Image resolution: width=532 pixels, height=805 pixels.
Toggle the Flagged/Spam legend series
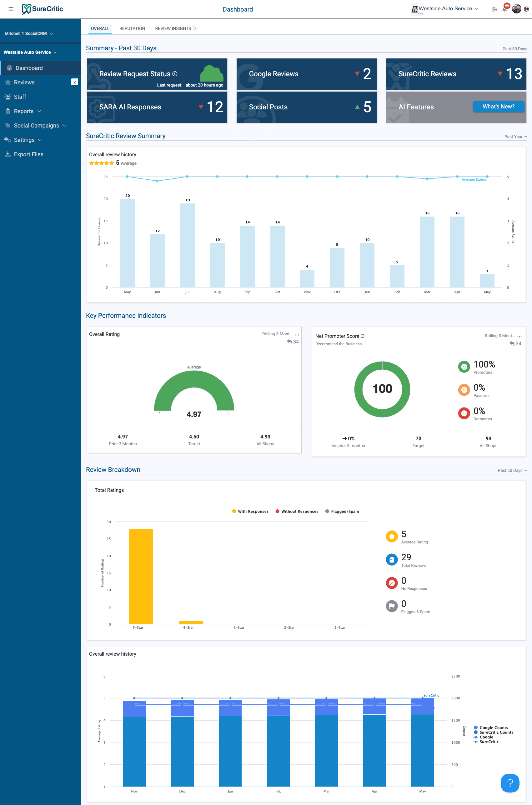click(342, 511)
